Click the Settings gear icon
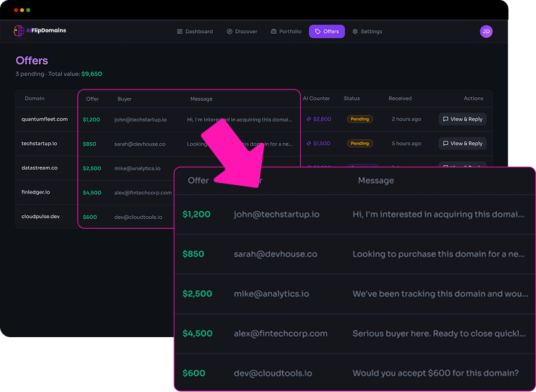 click(x=356, y=32)
